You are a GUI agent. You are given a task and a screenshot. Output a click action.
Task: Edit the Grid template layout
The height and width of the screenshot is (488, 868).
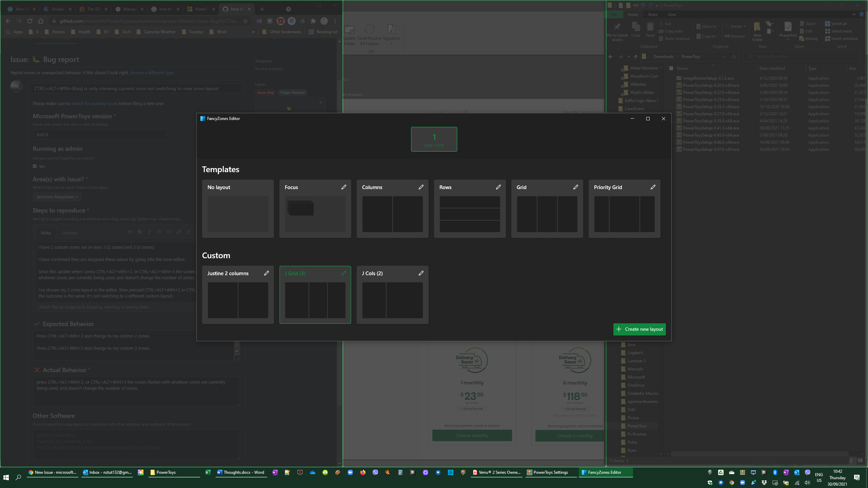(x=576, y=187)
